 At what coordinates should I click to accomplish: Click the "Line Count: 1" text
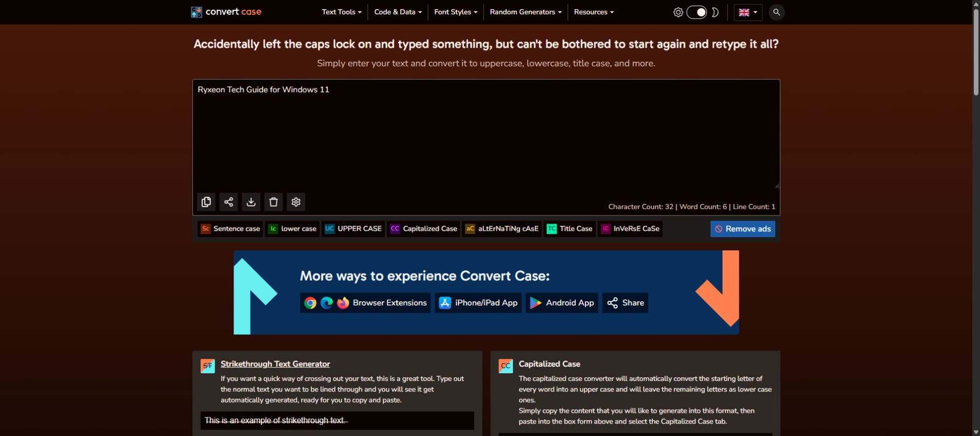754,207
